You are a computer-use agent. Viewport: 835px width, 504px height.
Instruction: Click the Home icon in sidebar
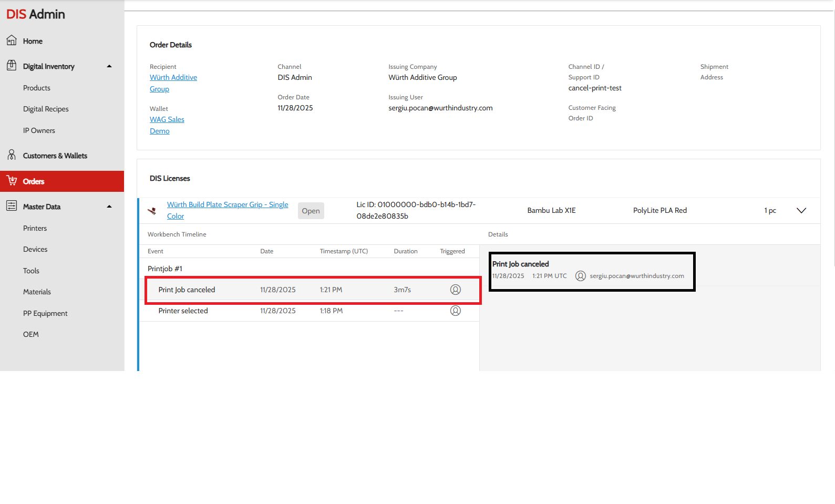tap(12, 40)
